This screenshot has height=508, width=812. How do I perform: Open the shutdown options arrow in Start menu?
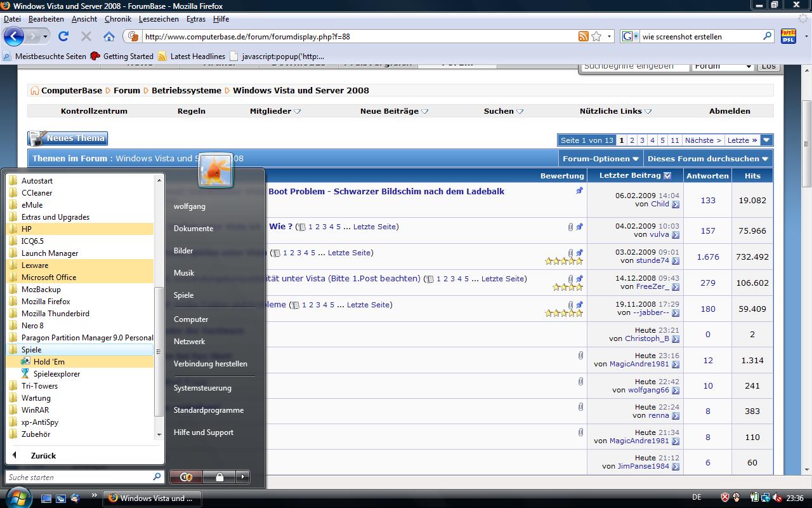(243, 477)
